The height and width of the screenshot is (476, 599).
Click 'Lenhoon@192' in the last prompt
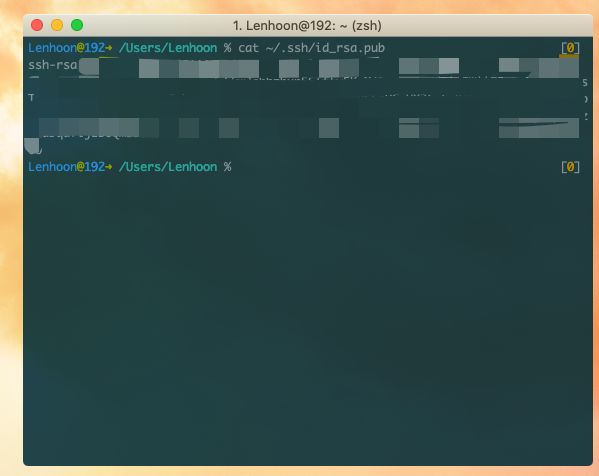pos(66,167)
